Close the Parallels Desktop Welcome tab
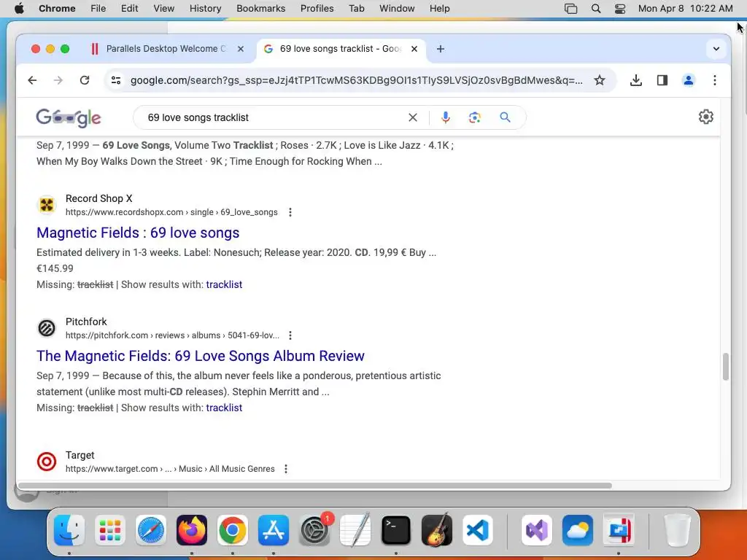 pos(241,49)
